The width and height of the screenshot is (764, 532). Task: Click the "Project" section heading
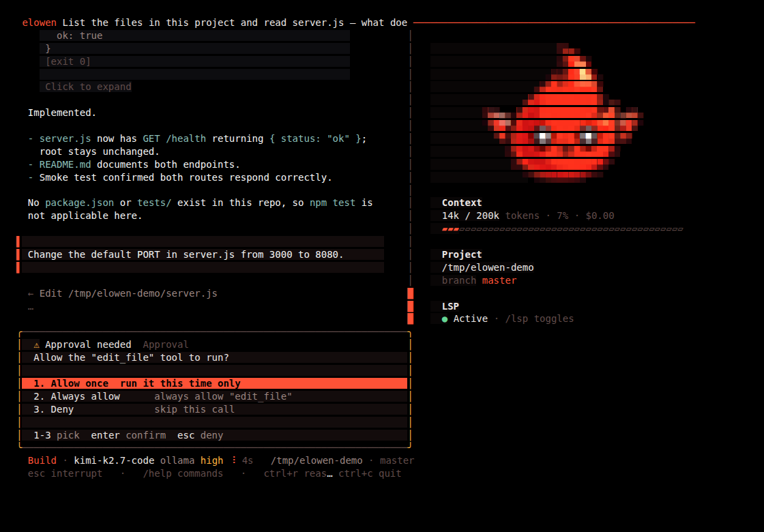[462, 254]
